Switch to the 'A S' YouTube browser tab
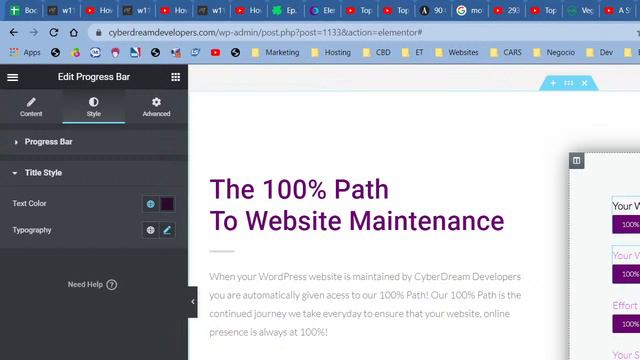The image size is (640, 360). pos(618,11)
